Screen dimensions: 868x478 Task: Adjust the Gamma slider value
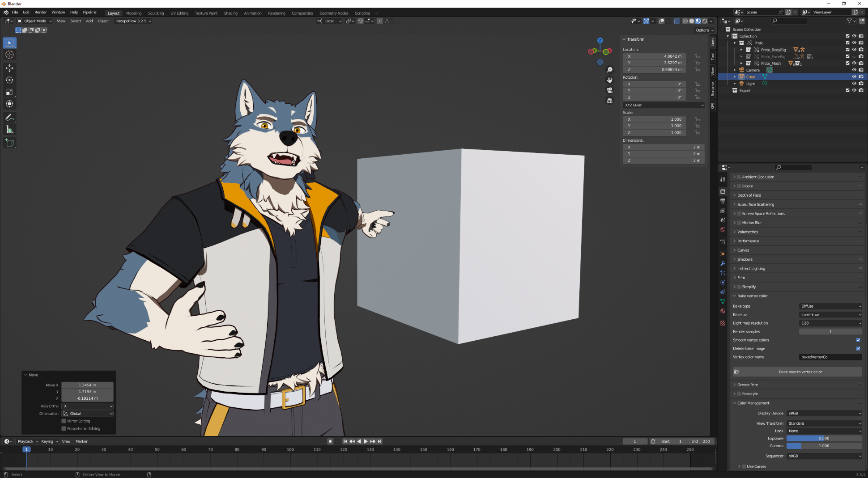(825, 446)
